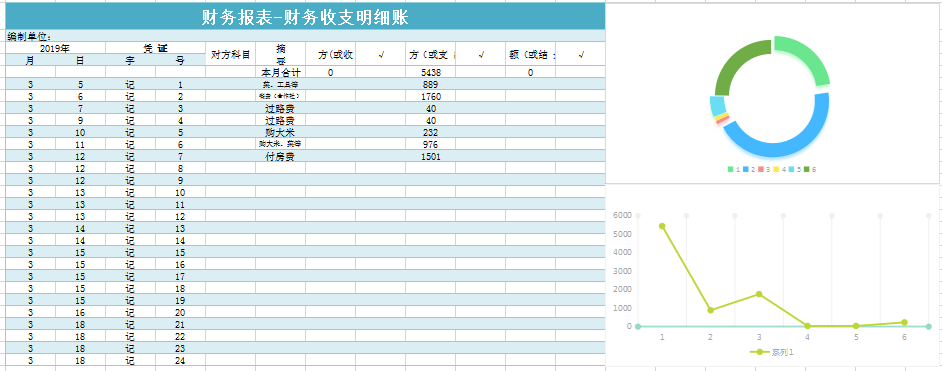Select the dark green donut segment
The height and width of the screenshot is (371, 942).
pos(736,60)
